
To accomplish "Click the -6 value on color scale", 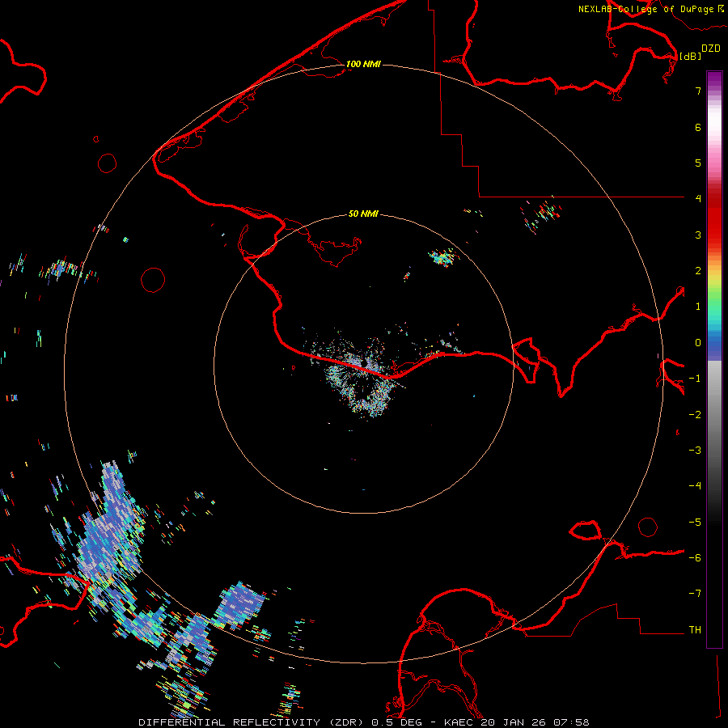I will [x=695, y=558].
